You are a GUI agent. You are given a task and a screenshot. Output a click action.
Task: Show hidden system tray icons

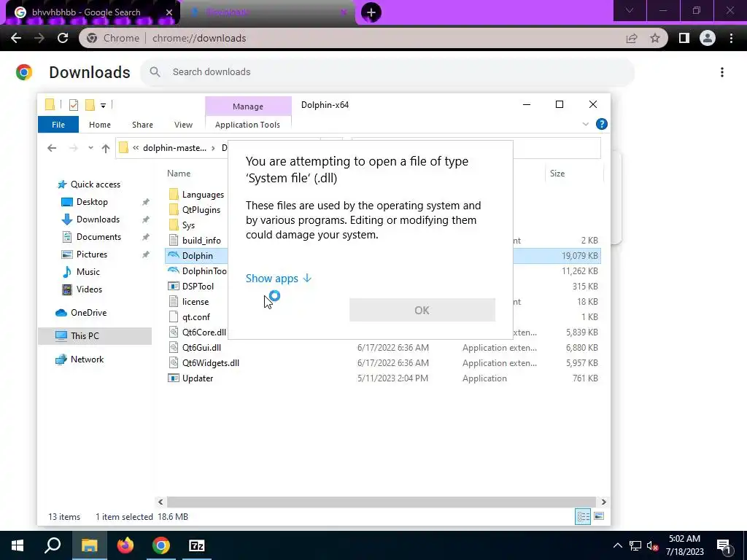(617, 545)
